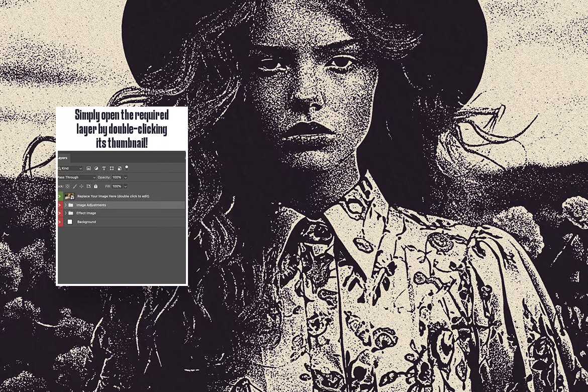The image size is (588, 392).
Task: Select the Replace Your Image Here layer
Action: (111, 196)
